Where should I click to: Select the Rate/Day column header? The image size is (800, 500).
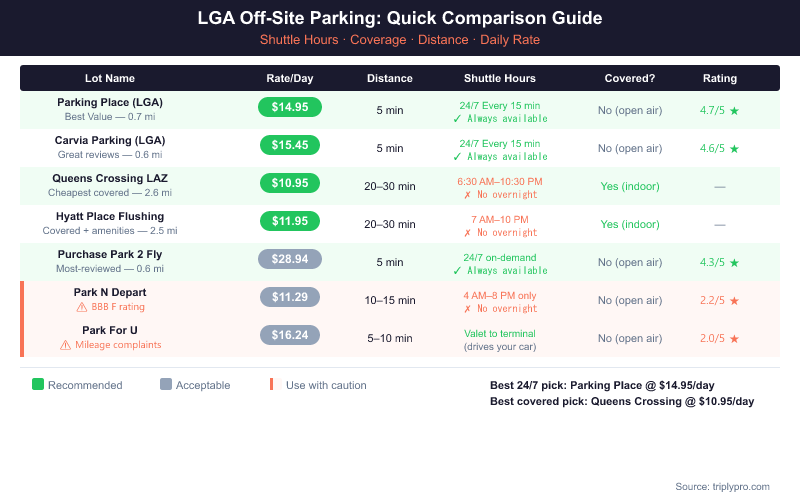pyautogui.click(x=289, y=78)
